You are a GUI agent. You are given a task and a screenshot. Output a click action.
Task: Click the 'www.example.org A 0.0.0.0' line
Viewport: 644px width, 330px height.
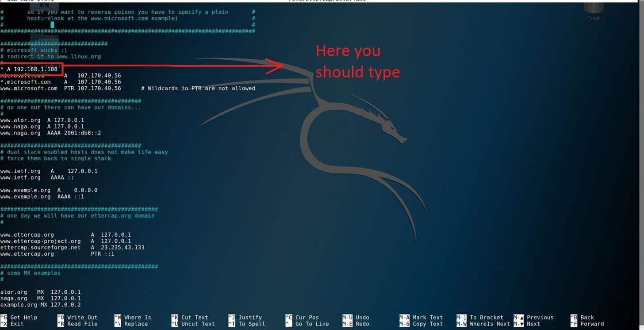pos(49,190)
